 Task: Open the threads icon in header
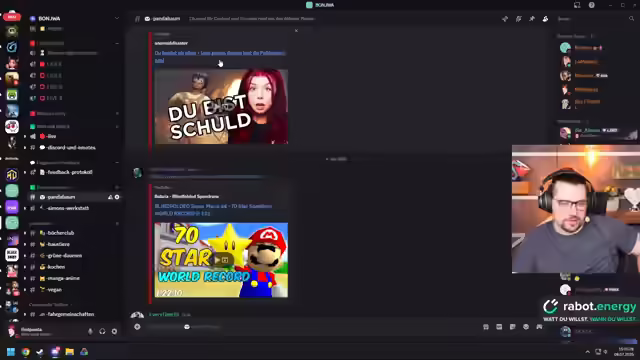[505, 19]
